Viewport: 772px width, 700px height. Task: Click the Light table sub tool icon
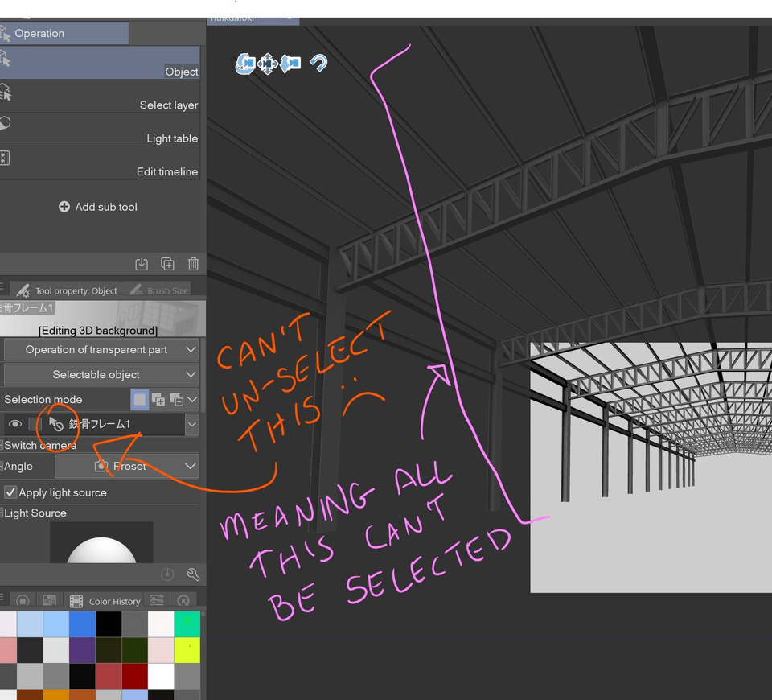(5, 123)
